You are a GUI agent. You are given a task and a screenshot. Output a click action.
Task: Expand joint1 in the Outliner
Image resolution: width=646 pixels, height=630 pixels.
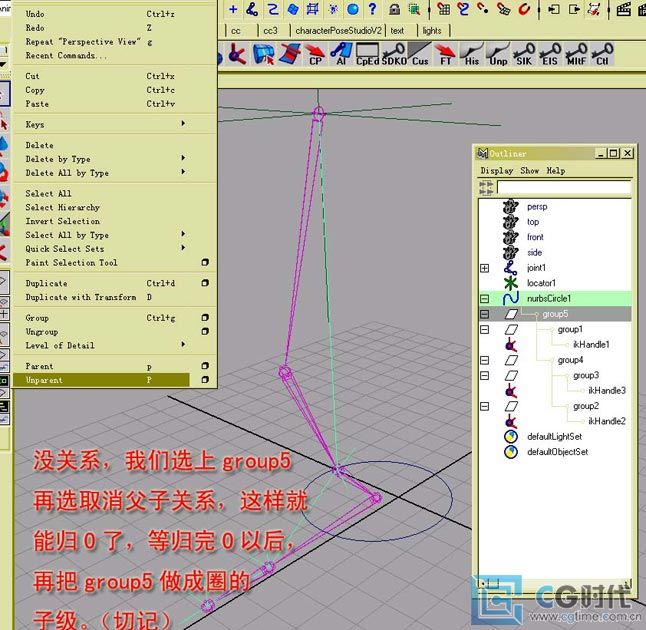485,268
